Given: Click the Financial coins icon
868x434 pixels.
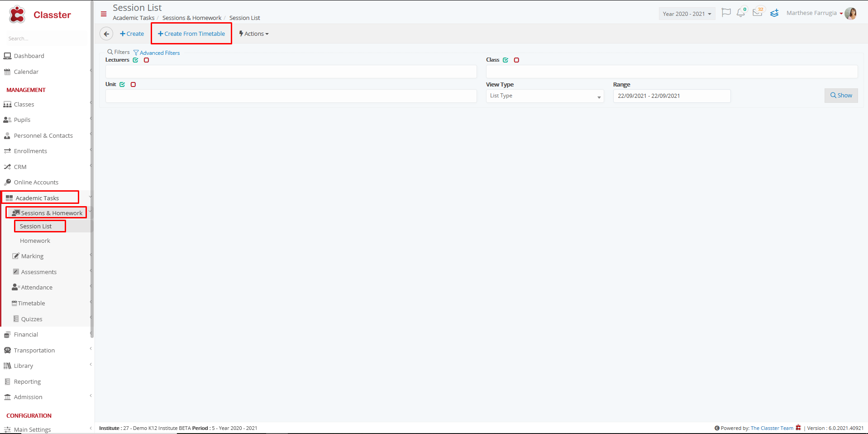Looking at the screenshot, I should coord(7,335).
